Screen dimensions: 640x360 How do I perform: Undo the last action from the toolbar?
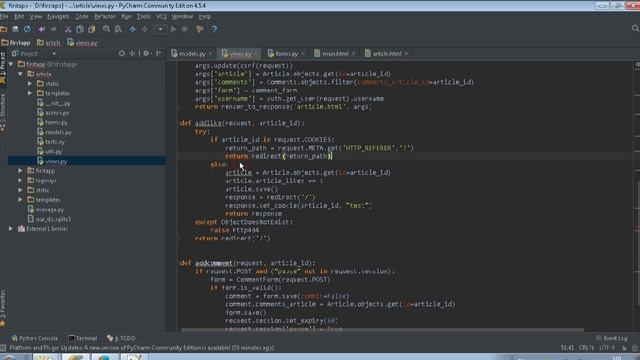42,29
